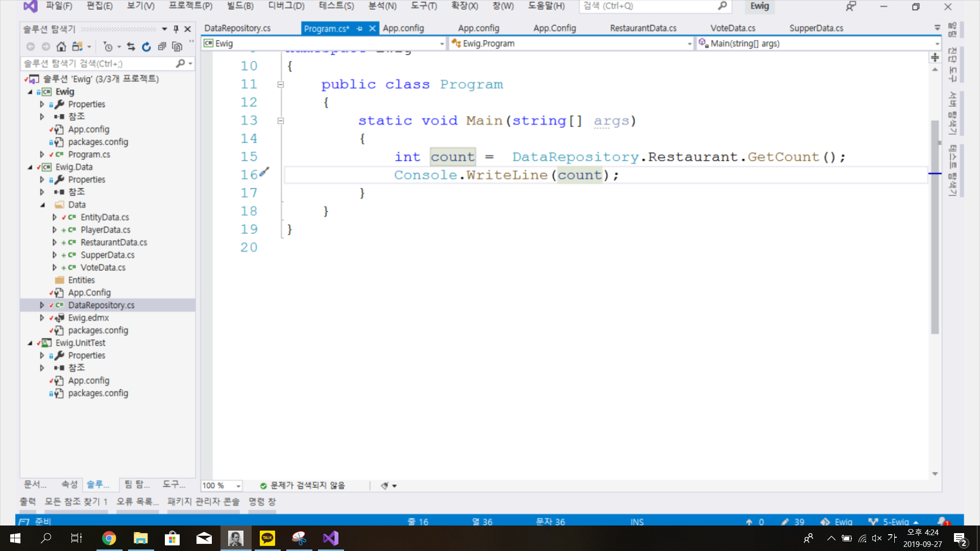Click the Solution Explorer Home icon
This screenshot has width=980, height=551.
61,47
